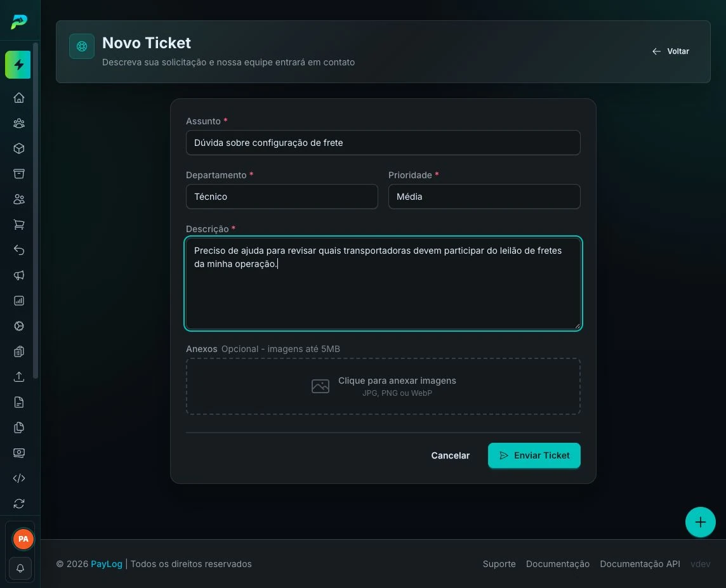Click 'Opcional - imagens até 5MB' text
The image size is (726, 588).
280,349
